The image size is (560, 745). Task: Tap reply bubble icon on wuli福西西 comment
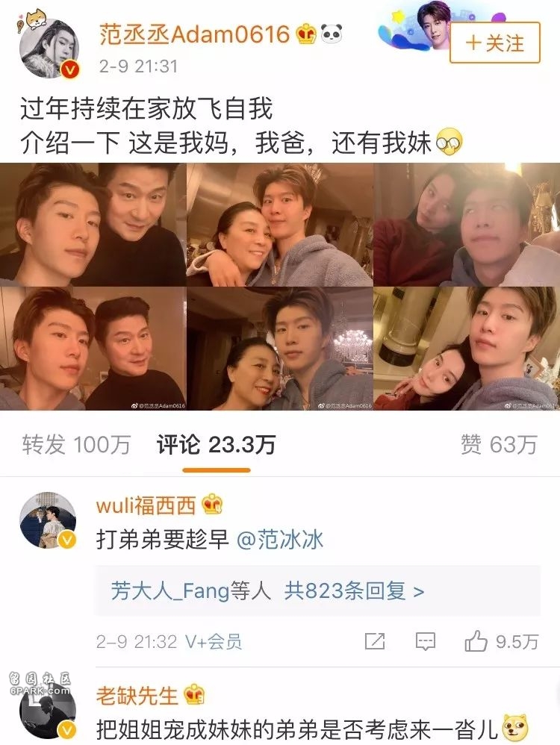(426, 641)
